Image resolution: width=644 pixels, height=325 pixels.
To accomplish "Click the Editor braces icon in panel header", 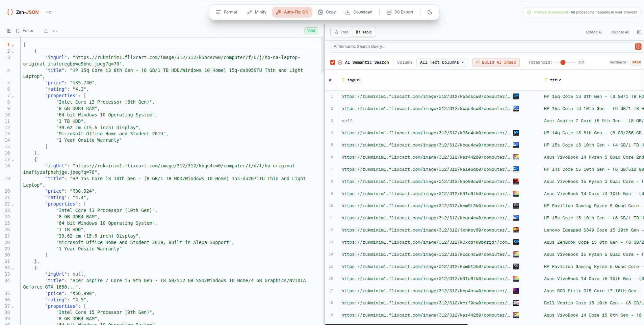I will tap(18, 31).
